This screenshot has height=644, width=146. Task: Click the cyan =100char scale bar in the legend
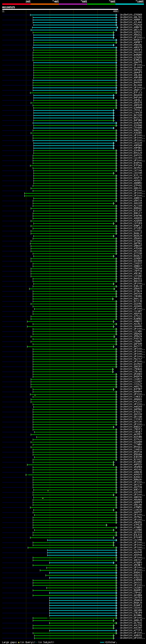click(102, 642)
